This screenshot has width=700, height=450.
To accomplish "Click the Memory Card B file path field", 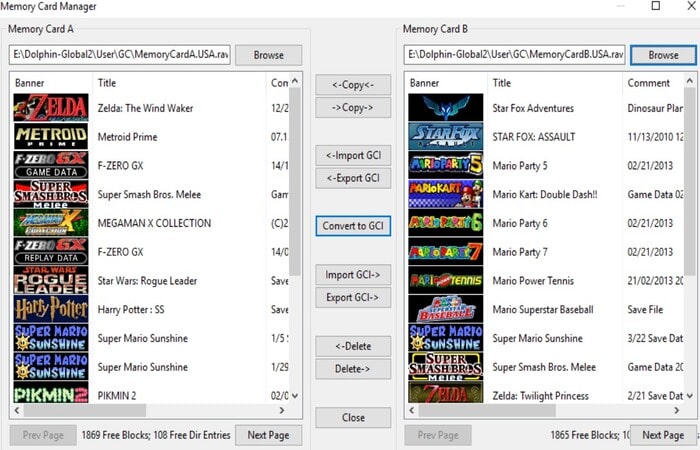I will pos(514,55).
